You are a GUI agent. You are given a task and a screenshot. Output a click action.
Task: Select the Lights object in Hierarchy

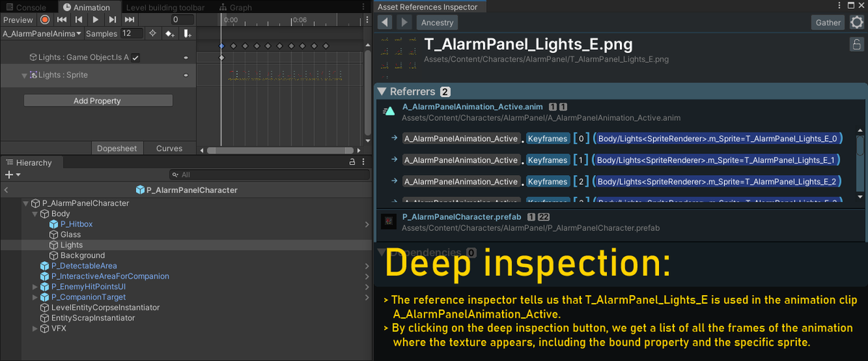[x=66, y=245]
